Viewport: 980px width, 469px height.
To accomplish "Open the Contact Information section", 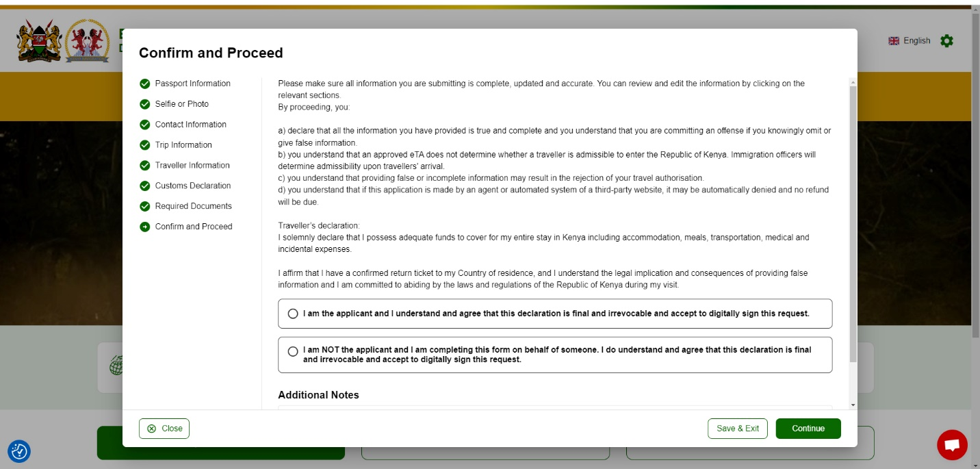I will 190,125.
